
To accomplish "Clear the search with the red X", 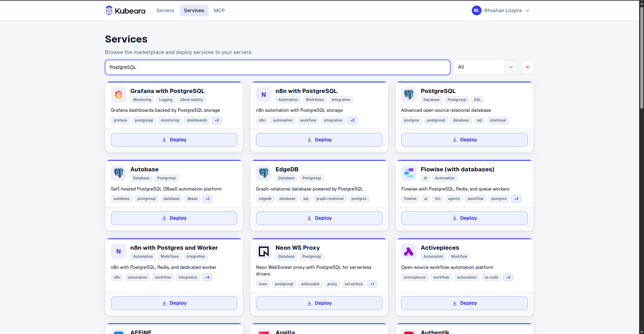I will 527,67.
